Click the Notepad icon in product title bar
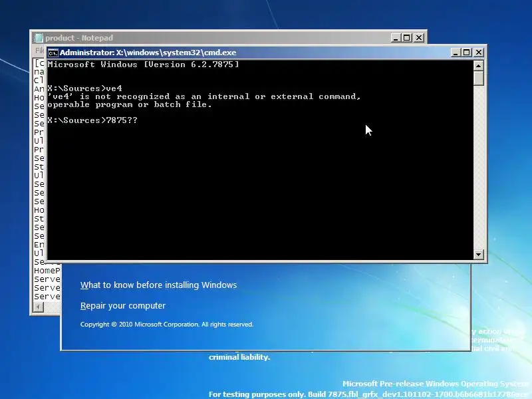532x399 pixels. [x=39, y=38]
